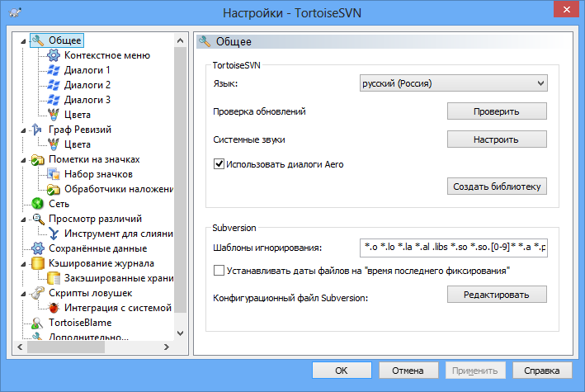Viewport: 585px width, 392px height.
Task: Collapse the Пометки на значках node
Action: click(23, 160)
